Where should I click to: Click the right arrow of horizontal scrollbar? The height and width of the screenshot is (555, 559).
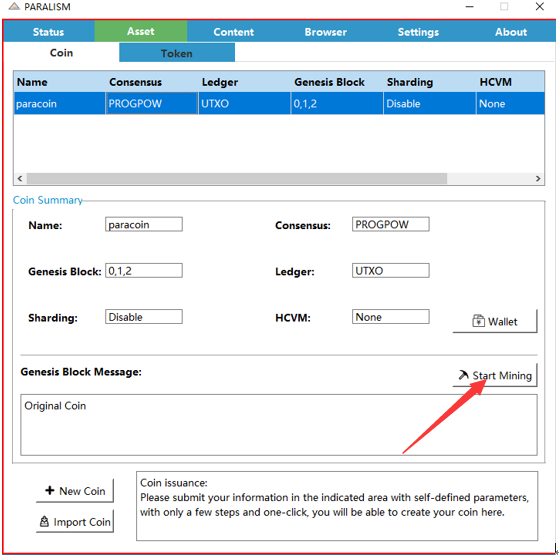538,178
